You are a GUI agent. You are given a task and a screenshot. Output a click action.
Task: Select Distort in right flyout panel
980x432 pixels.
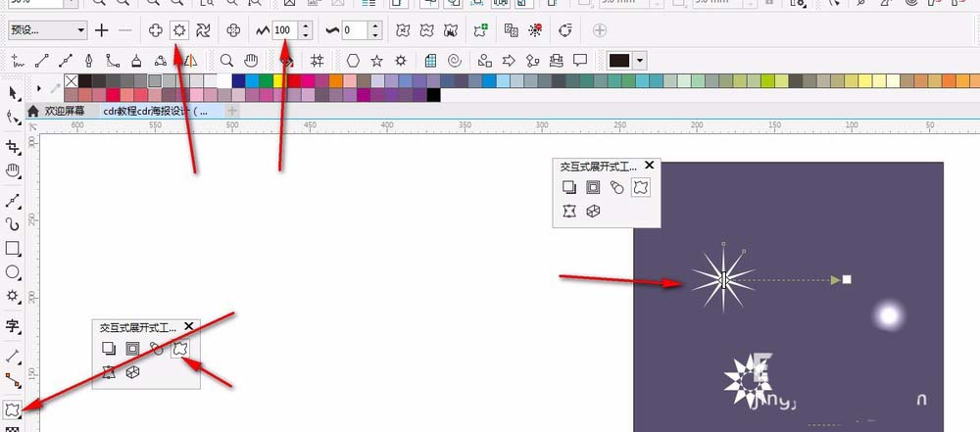pos(640,187)
